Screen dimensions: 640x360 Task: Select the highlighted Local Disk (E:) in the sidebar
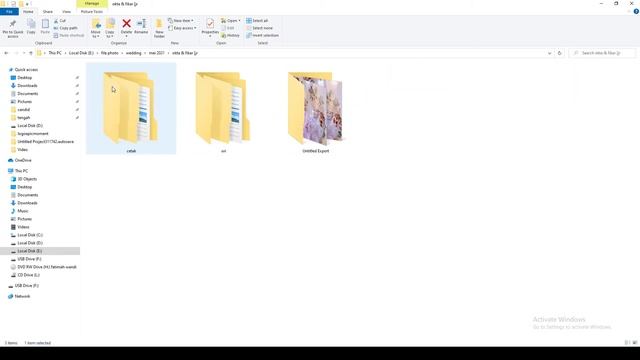pos(40,251)
